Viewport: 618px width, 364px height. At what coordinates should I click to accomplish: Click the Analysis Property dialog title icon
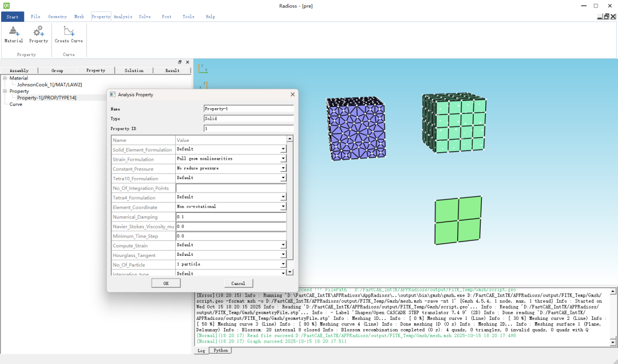click(x=113, y=94)
